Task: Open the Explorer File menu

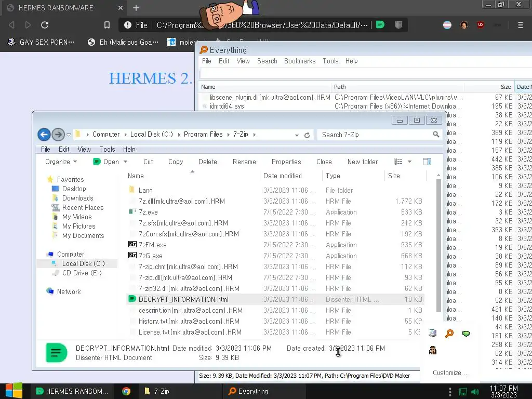Action: coord(46,149)
